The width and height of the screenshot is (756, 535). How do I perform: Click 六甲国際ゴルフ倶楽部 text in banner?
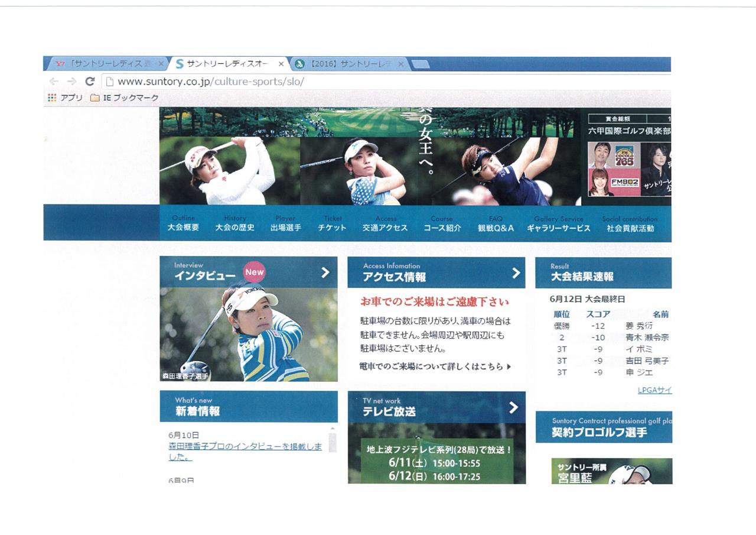[629, 131]
